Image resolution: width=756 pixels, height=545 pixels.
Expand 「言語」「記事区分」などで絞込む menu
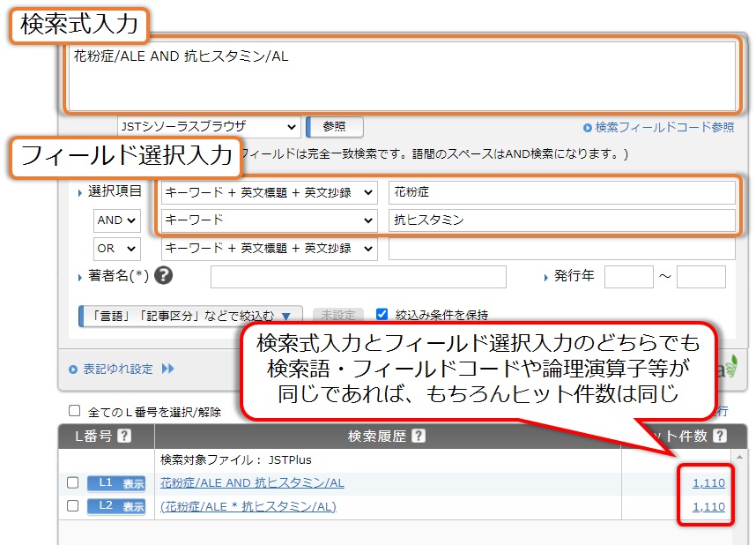click(x=190, y=315)
